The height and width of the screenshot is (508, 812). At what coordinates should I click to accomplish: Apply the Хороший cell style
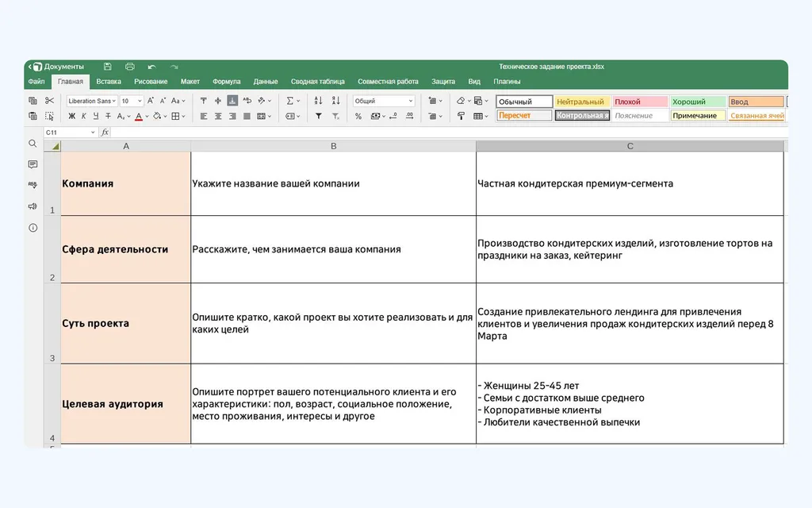point(698,102)
